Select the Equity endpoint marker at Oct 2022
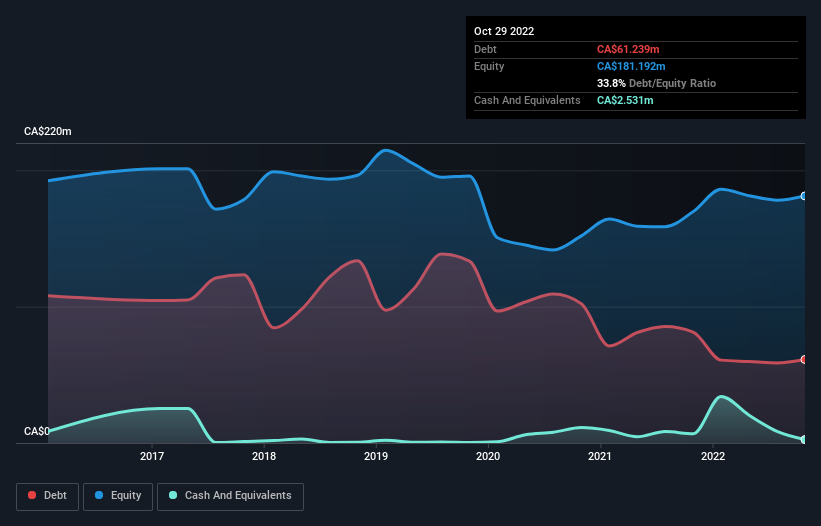 [x=804, y=196]
